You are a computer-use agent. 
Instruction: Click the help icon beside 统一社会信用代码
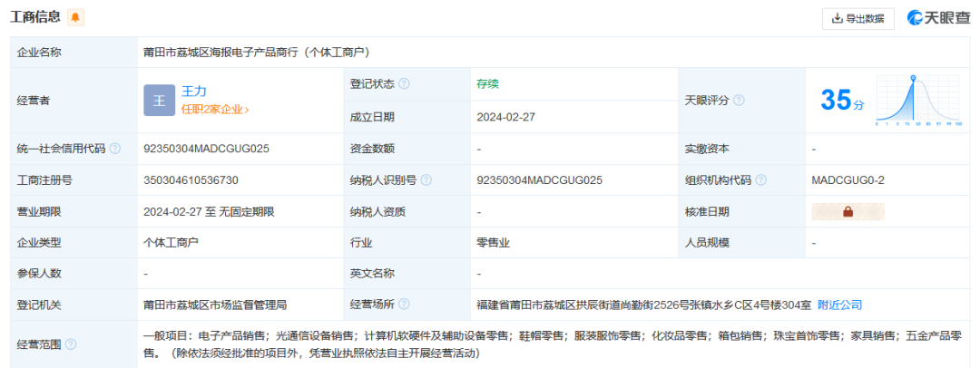pyautogui.click(x=115, y=149)
